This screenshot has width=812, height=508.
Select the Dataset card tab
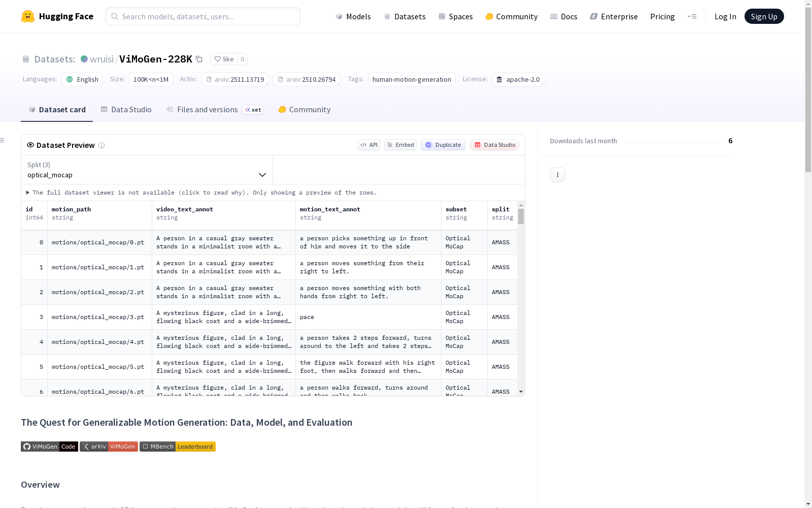pyautogui.click(x=57, y=110)
